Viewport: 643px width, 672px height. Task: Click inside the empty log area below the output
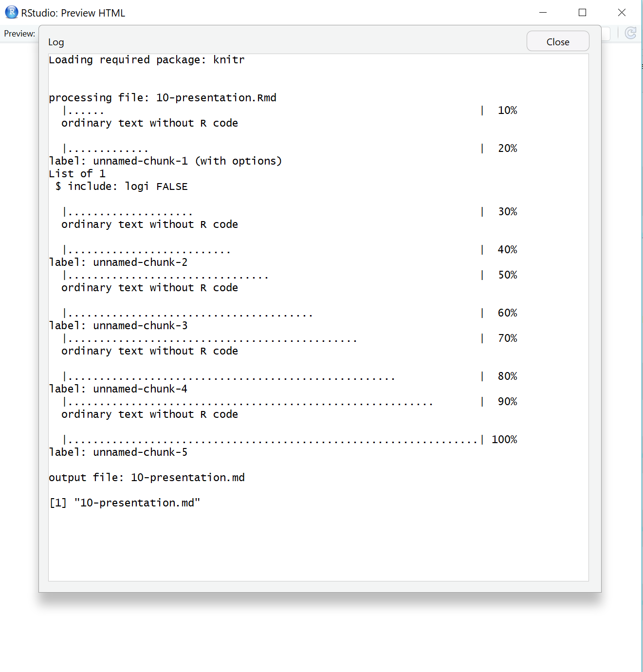[x=316, y=545]
